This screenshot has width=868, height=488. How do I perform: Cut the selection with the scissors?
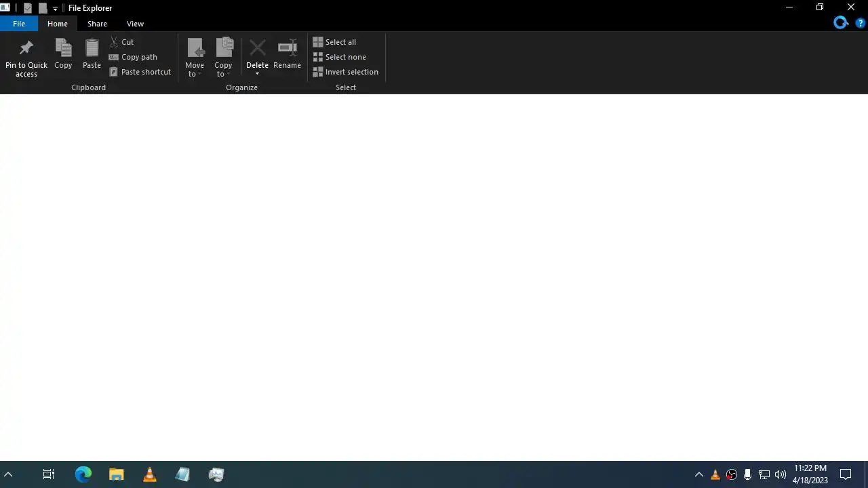(122, 42)
